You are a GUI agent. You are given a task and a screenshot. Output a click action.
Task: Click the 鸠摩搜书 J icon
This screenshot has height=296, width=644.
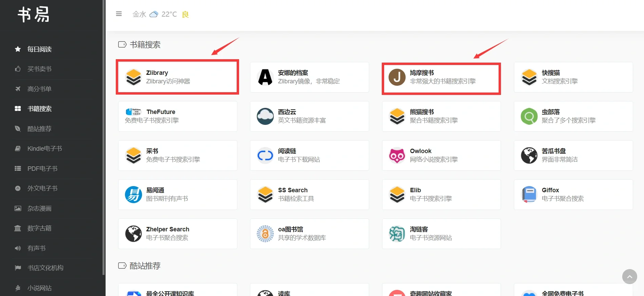(397, 77)
